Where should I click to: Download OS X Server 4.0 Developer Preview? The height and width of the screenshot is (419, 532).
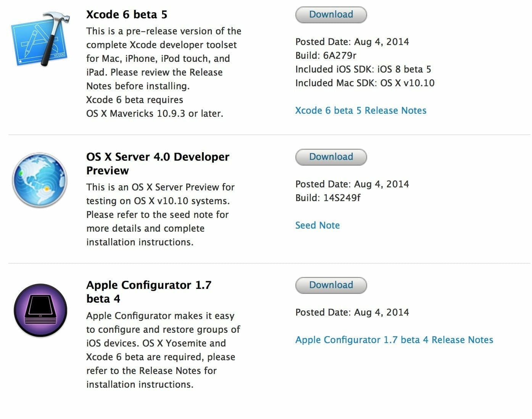pyautogui.click(x=331, y=157)
